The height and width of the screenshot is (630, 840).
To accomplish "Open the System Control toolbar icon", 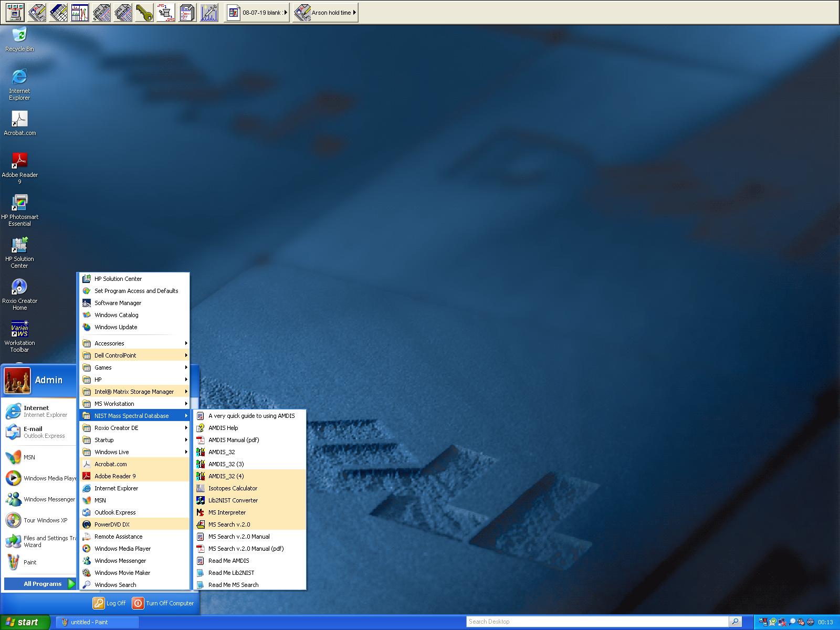I will point(15,12).
